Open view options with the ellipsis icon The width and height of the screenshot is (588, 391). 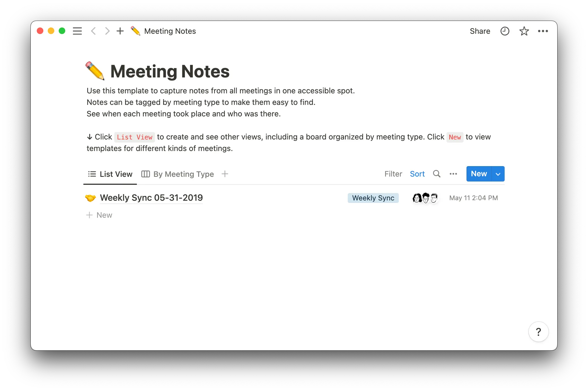(453, 174)
